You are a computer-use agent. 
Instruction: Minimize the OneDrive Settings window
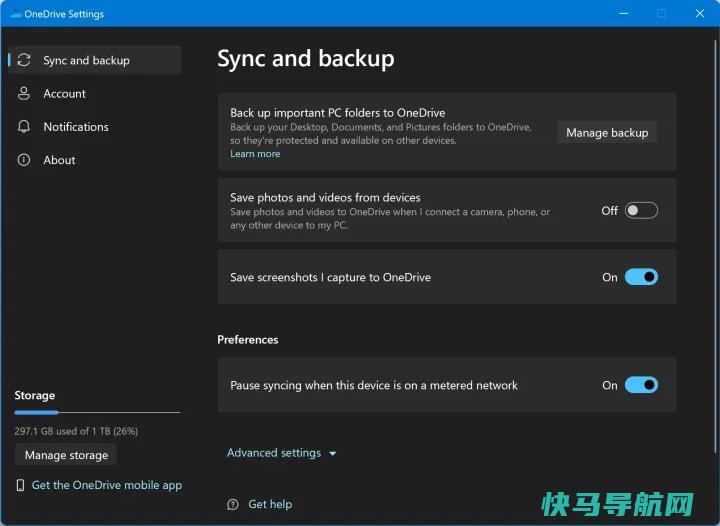624,13
